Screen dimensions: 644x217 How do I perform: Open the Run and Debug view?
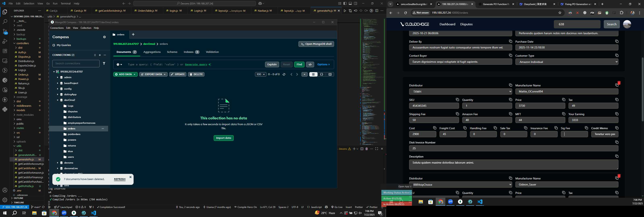(5, 41)
